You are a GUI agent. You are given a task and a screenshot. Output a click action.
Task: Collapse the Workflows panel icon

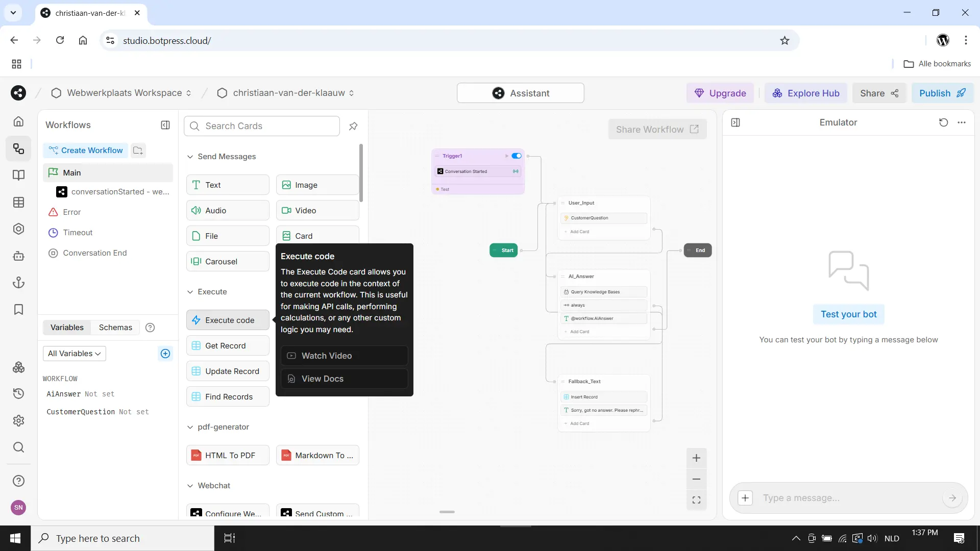coord(165,125)
